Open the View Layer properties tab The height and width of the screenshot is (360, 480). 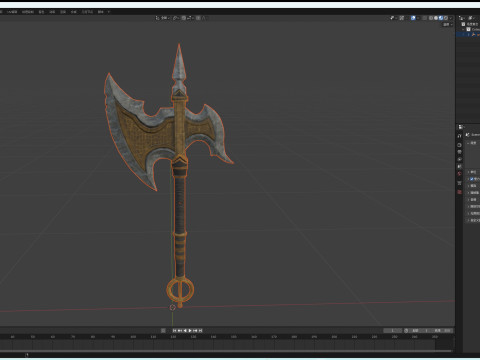click(460, 159)
